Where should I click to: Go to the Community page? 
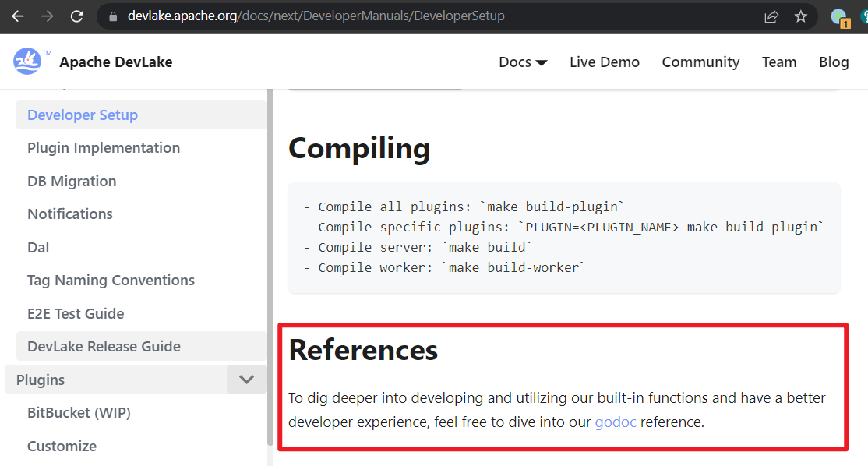[x=700, y=62]
